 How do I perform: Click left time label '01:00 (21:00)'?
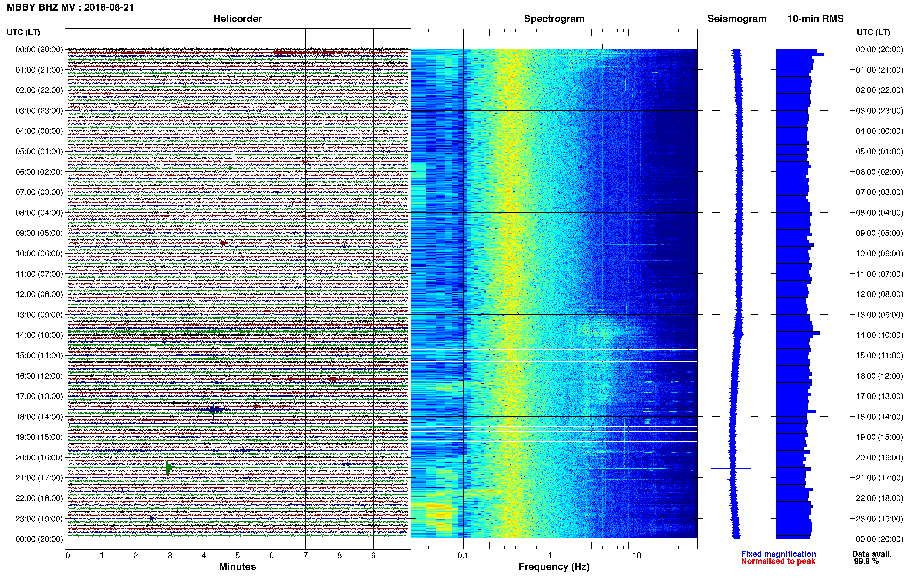point(39,70)
